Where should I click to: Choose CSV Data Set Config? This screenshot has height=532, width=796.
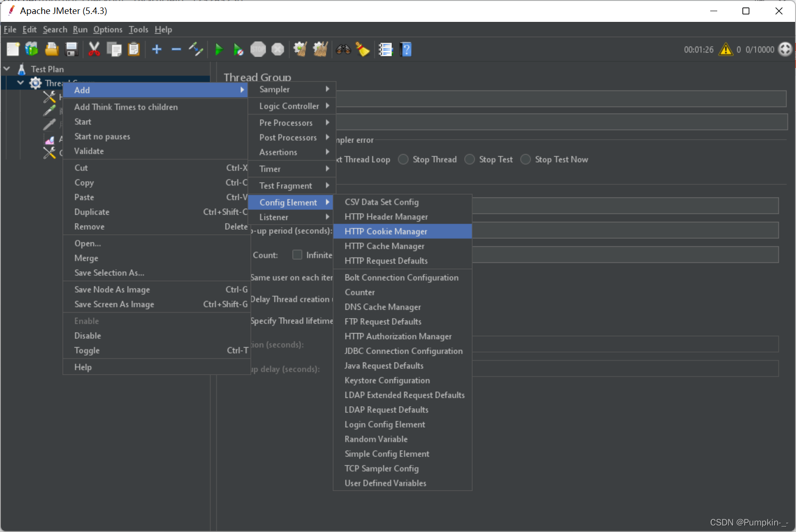[403, 202]
